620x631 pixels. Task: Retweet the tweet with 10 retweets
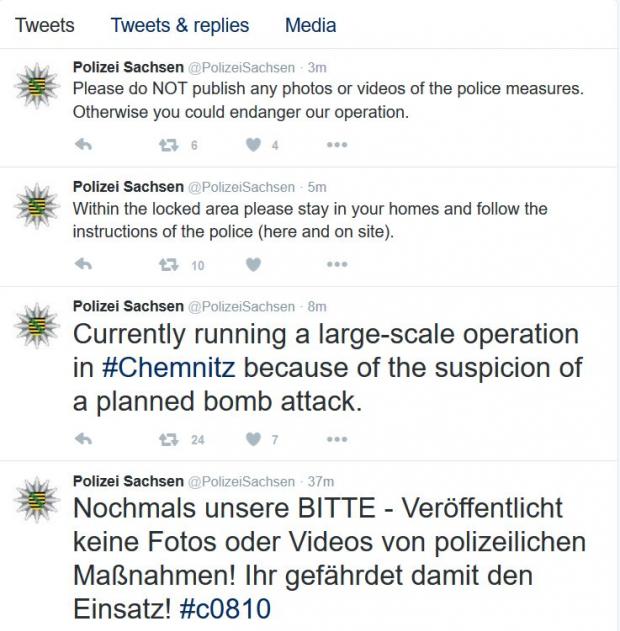coord(169,265)
